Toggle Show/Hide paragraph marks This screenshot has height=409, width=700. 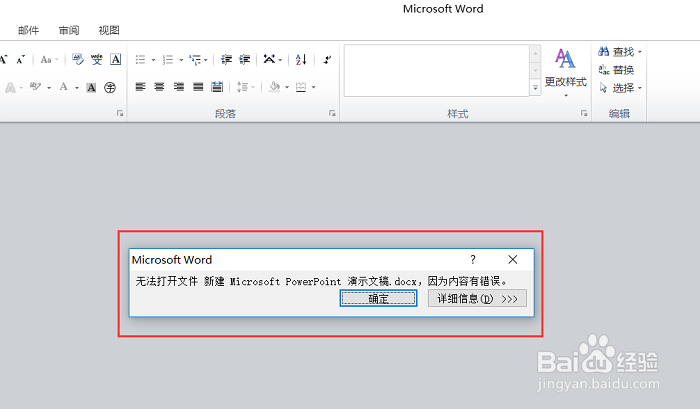coord(327,59)
